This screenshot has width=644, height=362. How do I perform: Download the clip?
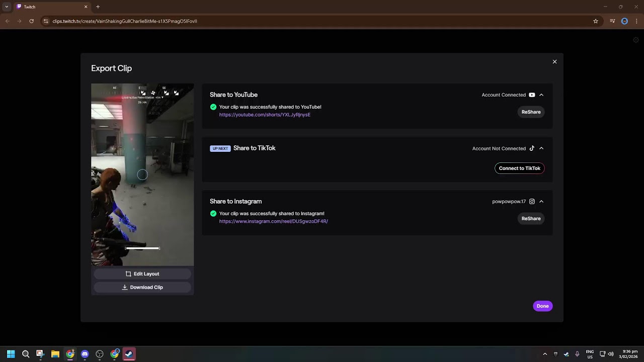(x=142, y=288)
